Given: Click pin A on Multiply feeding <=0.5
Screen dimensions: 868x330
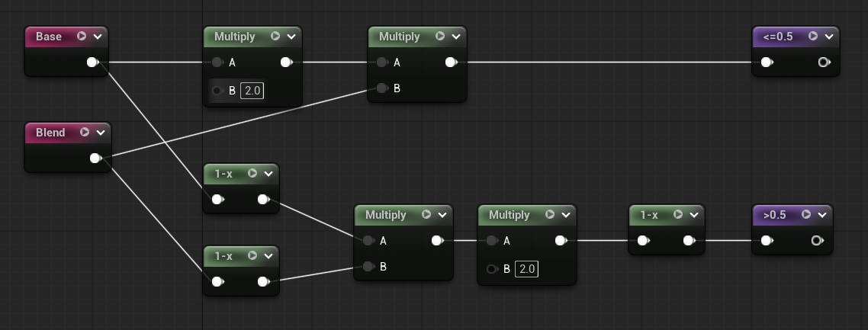Looking at the screenshot, I should tap(383, 62).
